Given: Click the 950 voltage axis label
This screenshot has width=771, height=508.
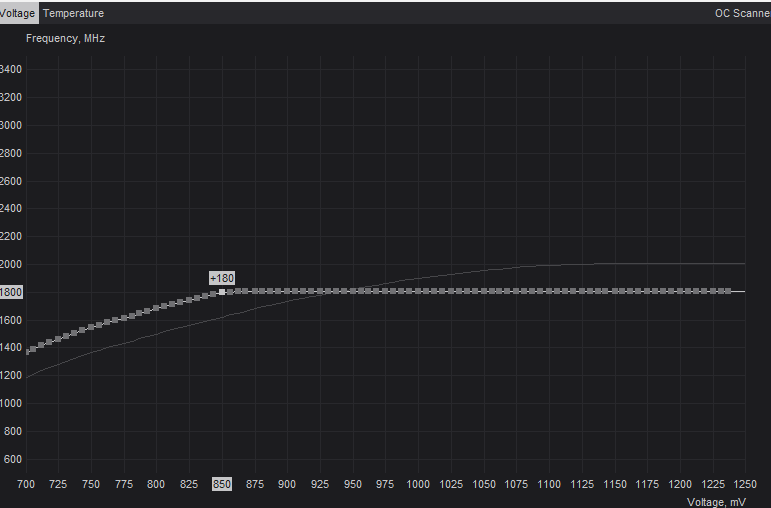Looking at the screenshot, I should (353, 484).
